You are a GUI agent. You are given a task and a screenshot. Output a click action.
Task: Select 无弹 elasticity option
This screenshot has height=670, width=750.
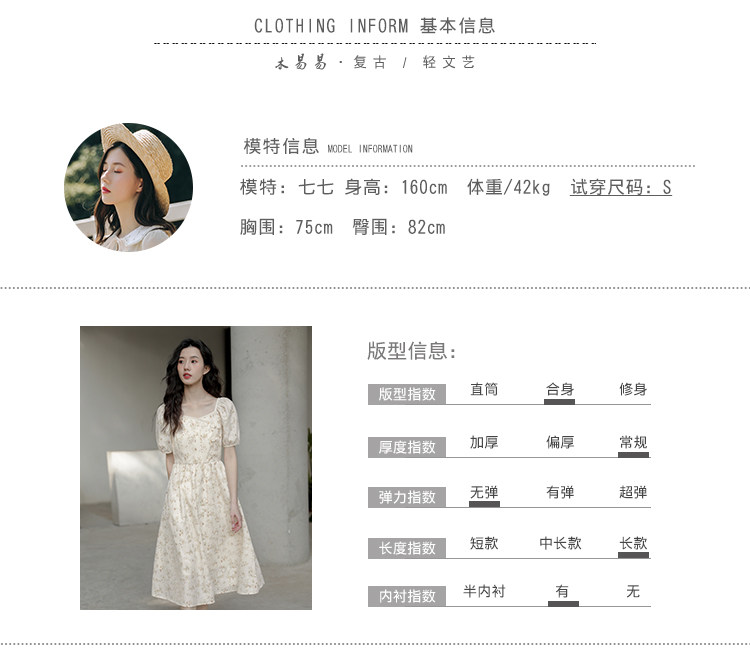(x=484, y=492)
